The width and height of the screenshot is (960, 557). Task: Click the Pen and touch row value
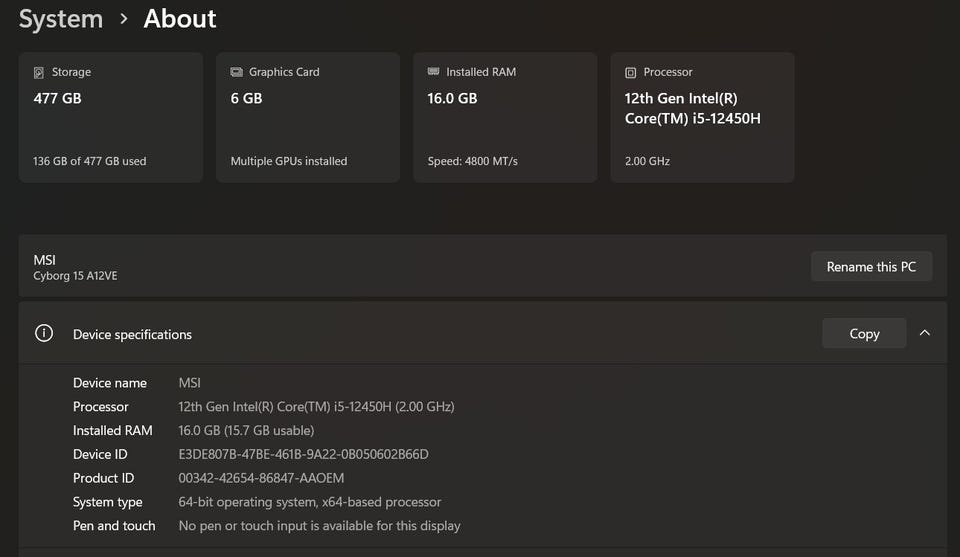coord(319,526)
